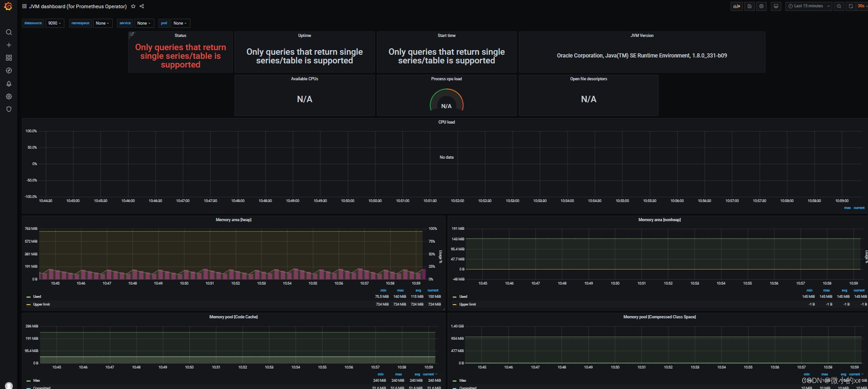Open the JVM Version panel title menu

[x=642, y=36]
